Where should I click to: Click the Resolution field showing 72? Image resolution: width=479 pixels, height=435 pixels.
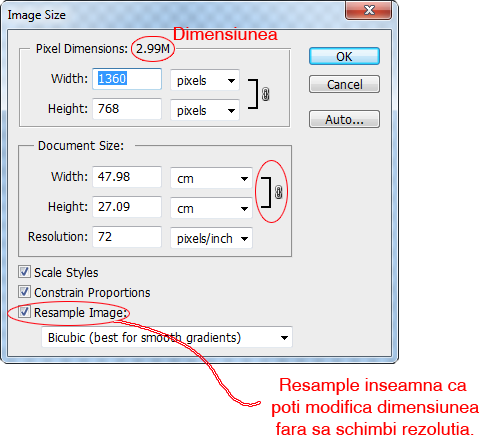pyautogui.click(x=127, y=237)
